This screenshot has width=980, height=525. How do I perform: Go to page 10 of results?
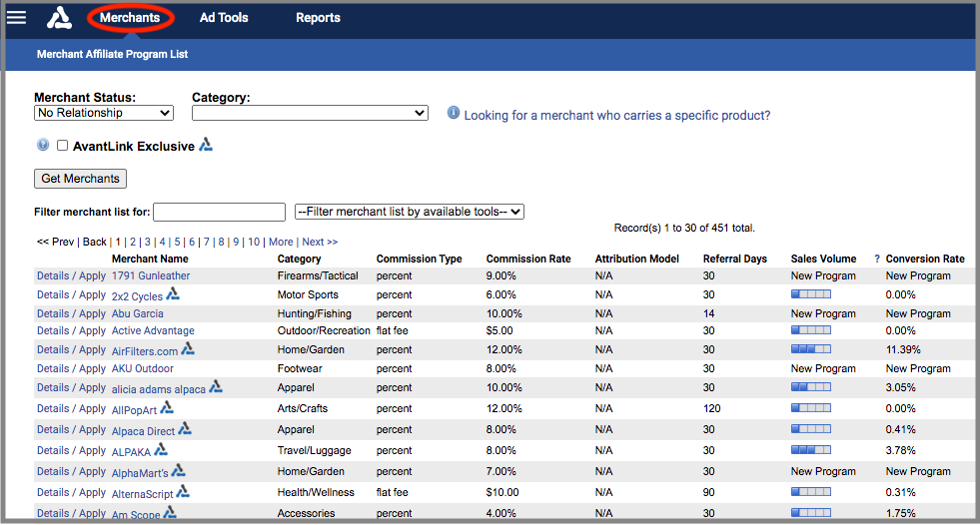click(254, 242)
